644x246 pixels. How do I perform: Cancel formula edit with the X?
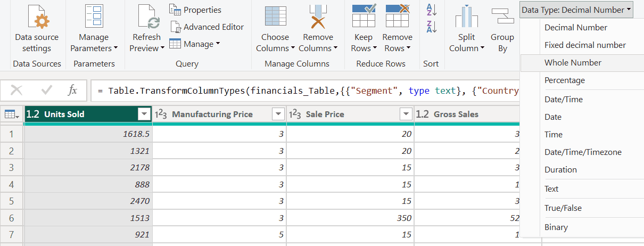click(x=16, y=91)
